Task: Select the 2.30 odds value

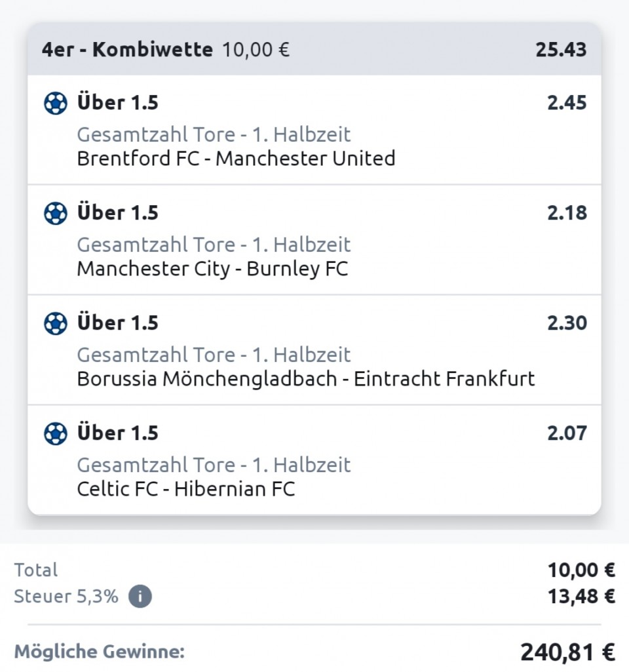Action: click(567, 323)
